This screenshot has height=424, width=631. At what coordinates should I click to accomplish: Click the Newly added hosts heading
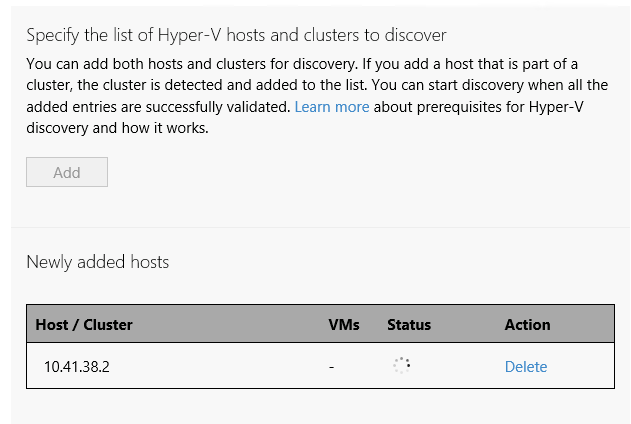(97, 262)
